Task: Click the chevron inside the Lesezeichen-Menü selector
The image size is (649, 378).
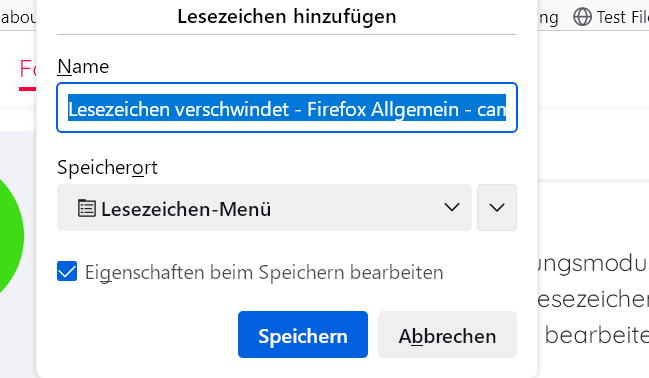Action: (x=452, y=207)
